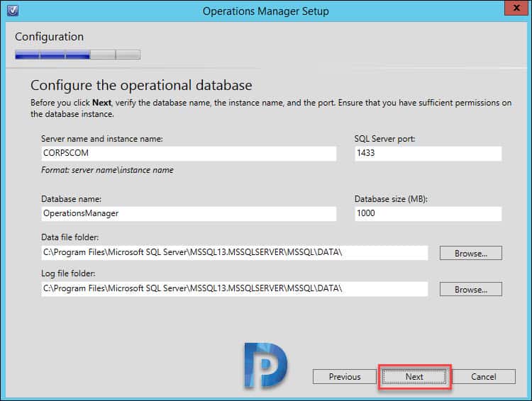Viewport: 532px width, 401px height.
Task: Click the 'SQL Server port:' label
Action: pos(384,139)
